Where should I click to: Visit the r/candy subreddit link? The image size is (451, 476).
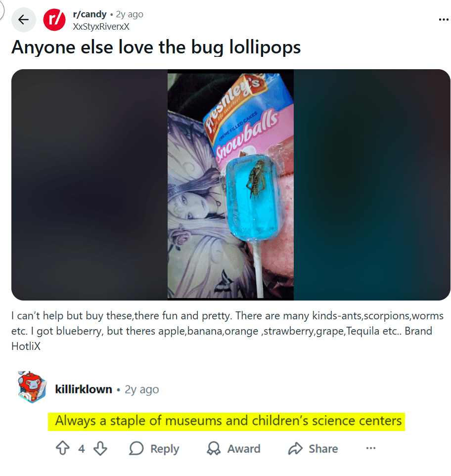90,14
